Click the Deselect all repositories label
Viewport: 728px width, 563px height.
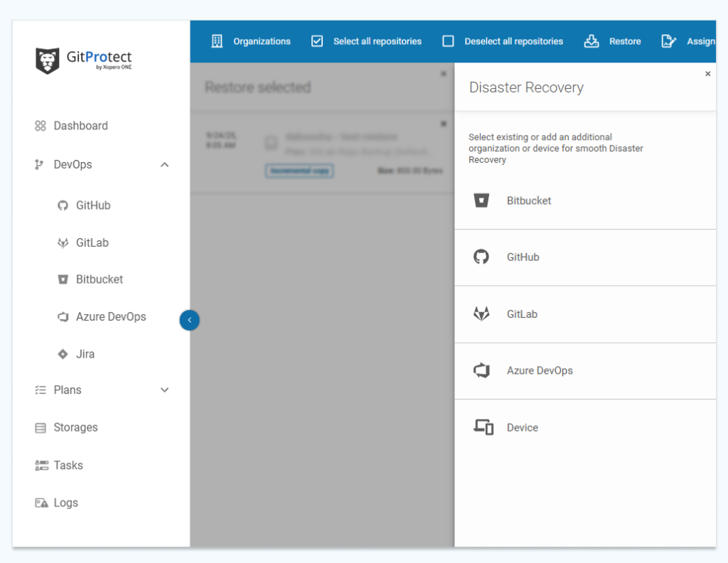[513, 41]
